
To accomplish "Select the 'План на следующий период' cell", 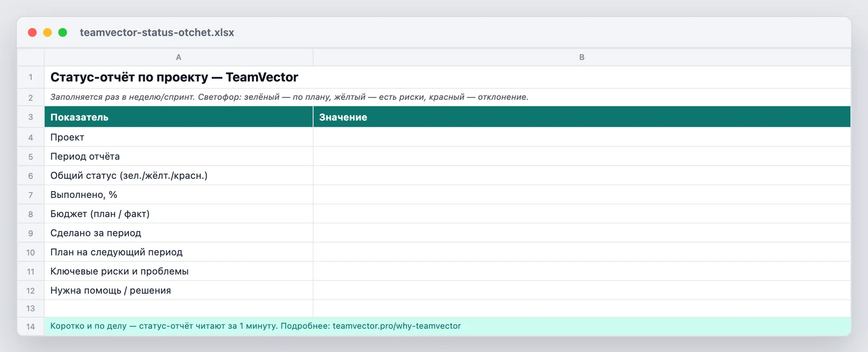I will [x=178, y=252].
